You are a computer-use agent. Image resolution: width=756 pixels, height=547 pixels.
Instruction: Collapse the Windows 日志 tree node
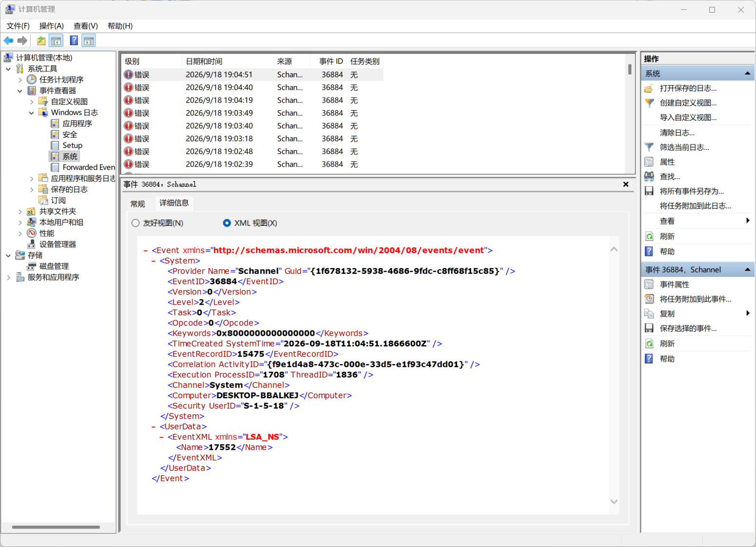coord(32,113)
